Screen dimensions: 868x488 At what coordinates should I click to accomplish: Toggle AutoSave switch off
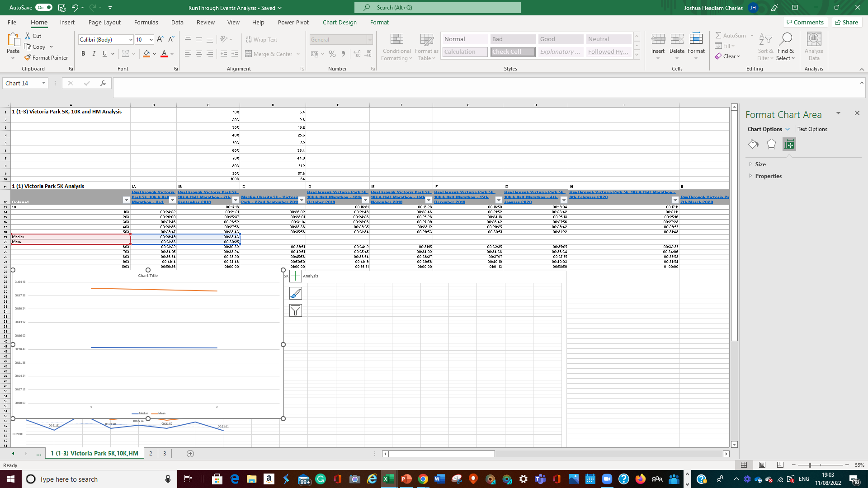pos(44,8)
